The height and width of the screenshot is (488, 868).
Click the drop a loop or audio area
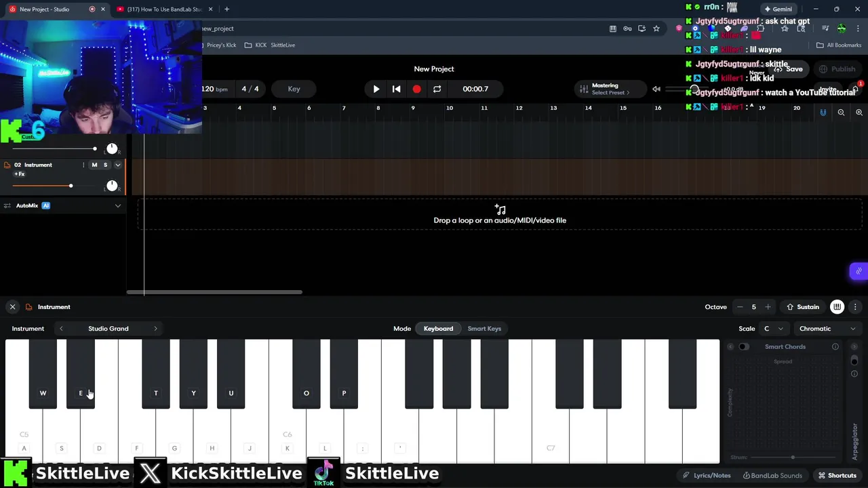500,216
